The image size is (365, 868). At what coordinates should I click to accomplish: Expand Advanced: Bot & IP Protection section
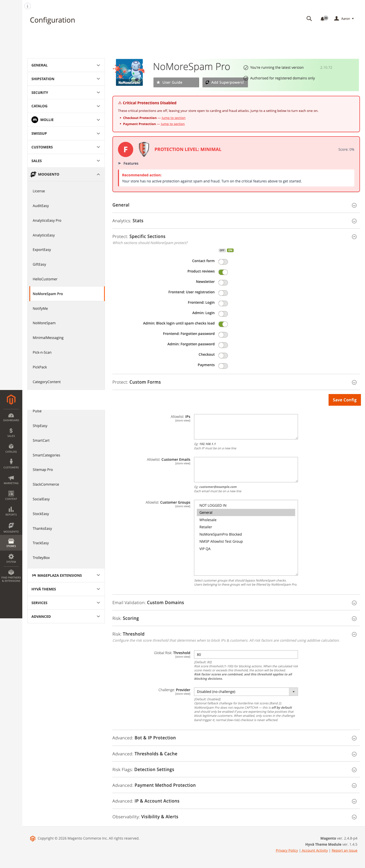pyautogui.click(x=236, y=738)
